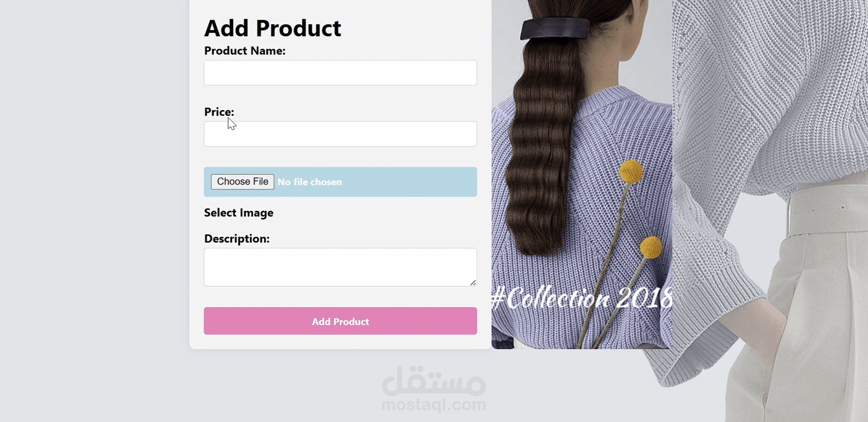Click the Product Name input field

coord(340,73)
